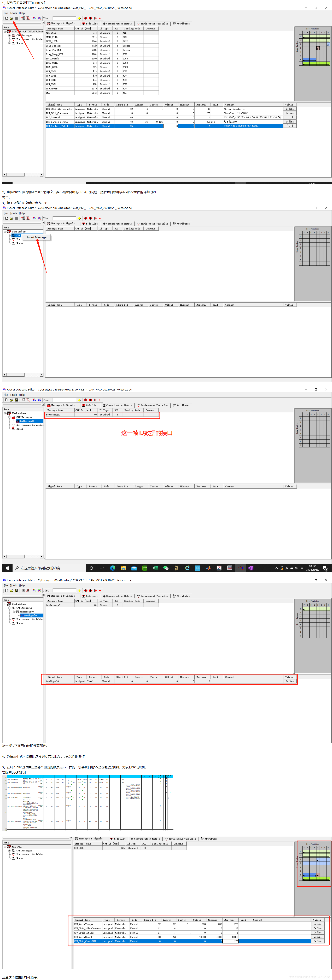The width and height of the screenshot is (332, 980).
Task: Open File menu in ABS_0C1h window
Action: coord(6,13)
